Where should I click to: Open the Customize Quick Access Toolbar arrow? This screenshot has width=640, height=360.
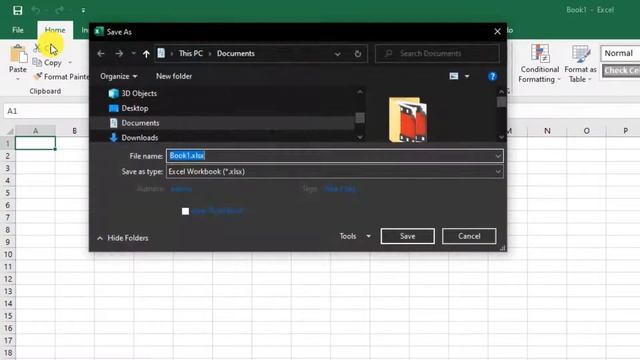click(83, 11)
